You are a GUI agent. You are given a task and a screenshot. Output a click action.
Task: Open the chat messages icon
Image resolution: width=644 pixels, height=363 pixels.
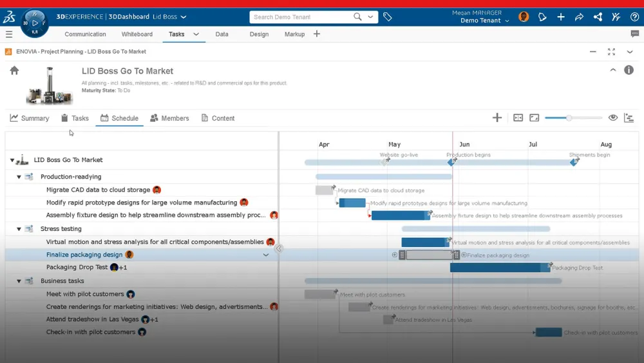click(634, 34)
